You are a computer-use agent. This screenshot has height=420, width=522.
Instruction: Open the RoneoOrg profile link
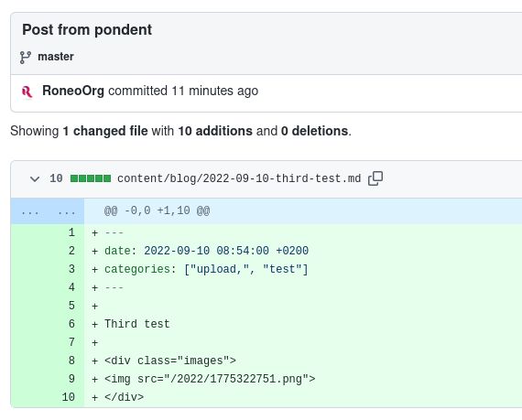[x=73, y=91]
